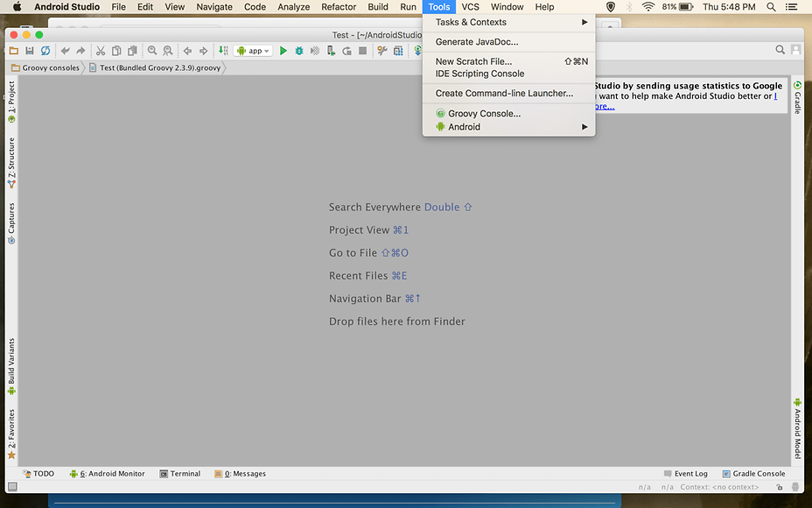Expand the Android submenu

coord(509,127)
